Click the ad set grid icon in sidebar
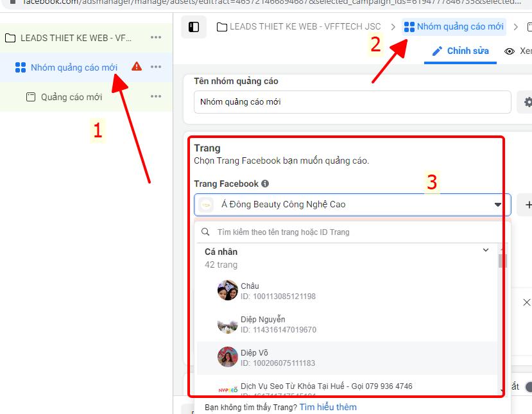Viewport: 532px width, 414px height. tap(21, 67)
